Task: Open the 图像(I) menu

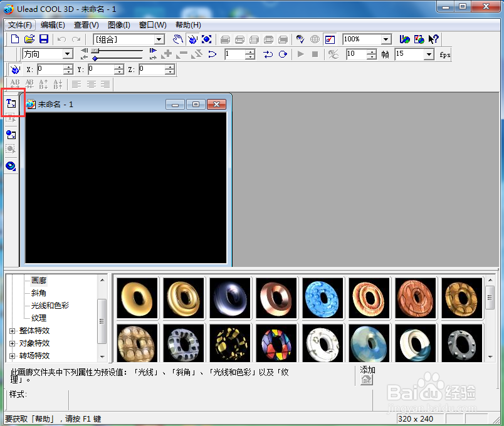Action: pos(119,24)
